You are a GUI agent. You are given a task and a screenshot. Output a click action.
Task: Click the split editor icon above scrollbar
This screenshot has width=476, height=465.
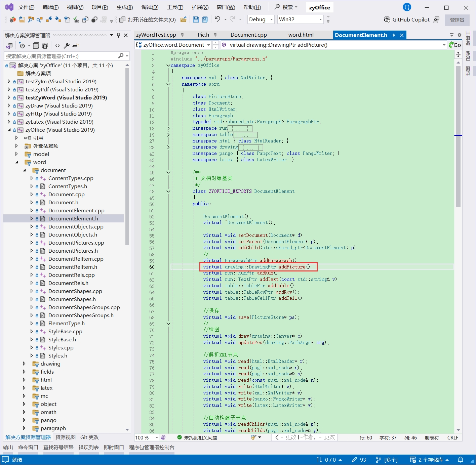(x=458, y=54)
